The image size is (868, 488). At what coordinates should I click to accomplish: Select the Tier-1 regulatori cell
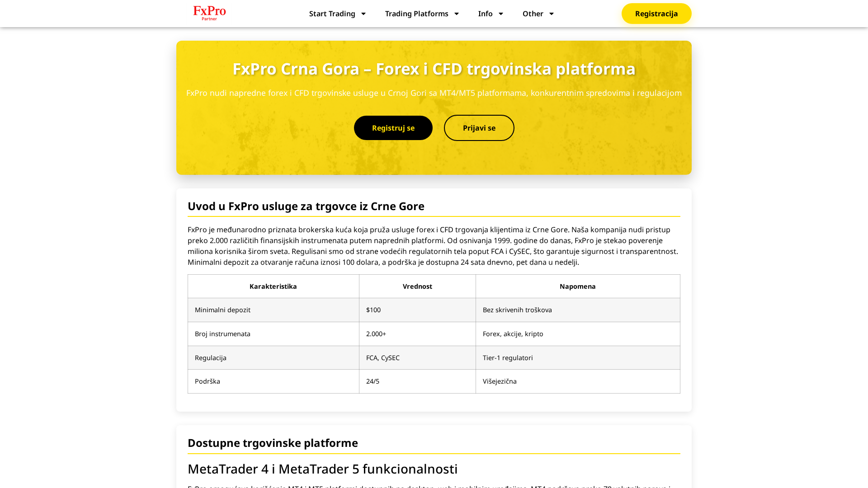tap(578, 358)
